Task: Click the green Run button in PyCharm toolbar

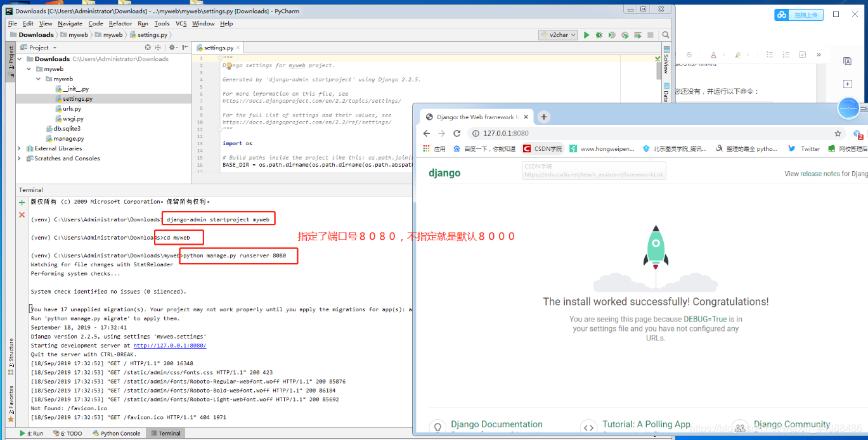Action: 586,35
